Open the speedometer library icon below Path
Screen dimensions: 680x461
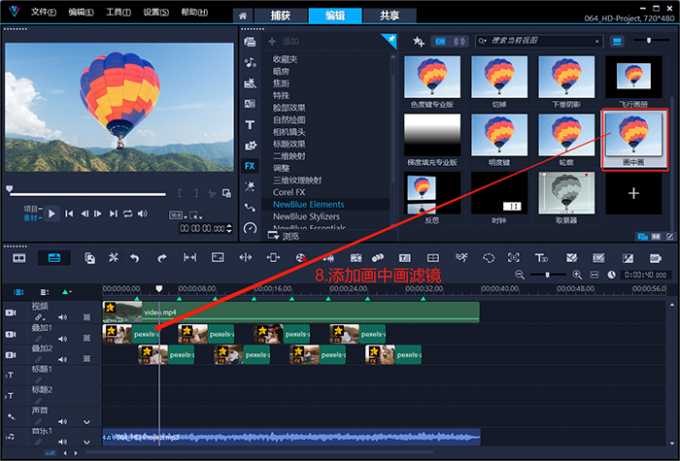[250, 227]
